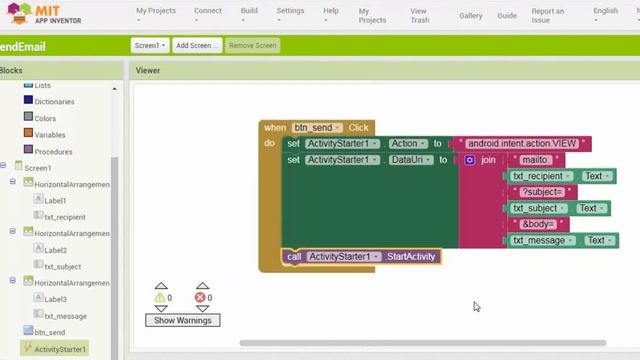
Task: Click the Add Screen button
Action: tap(197, 45)
